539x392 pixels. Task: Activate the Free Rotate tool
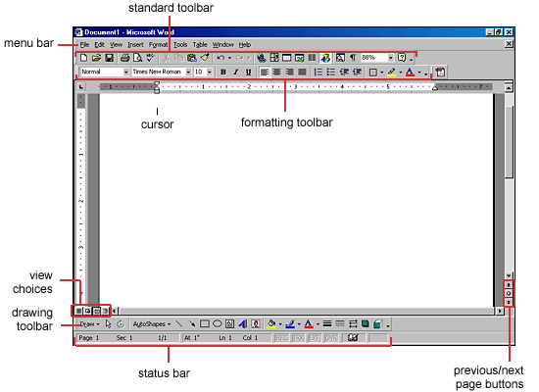[121, 324]
